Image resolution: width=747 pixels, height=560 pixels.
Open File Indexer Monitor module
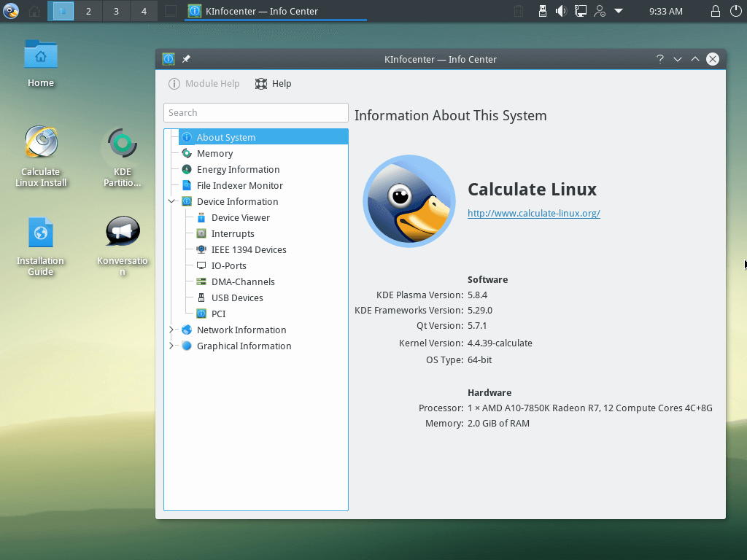239,186
